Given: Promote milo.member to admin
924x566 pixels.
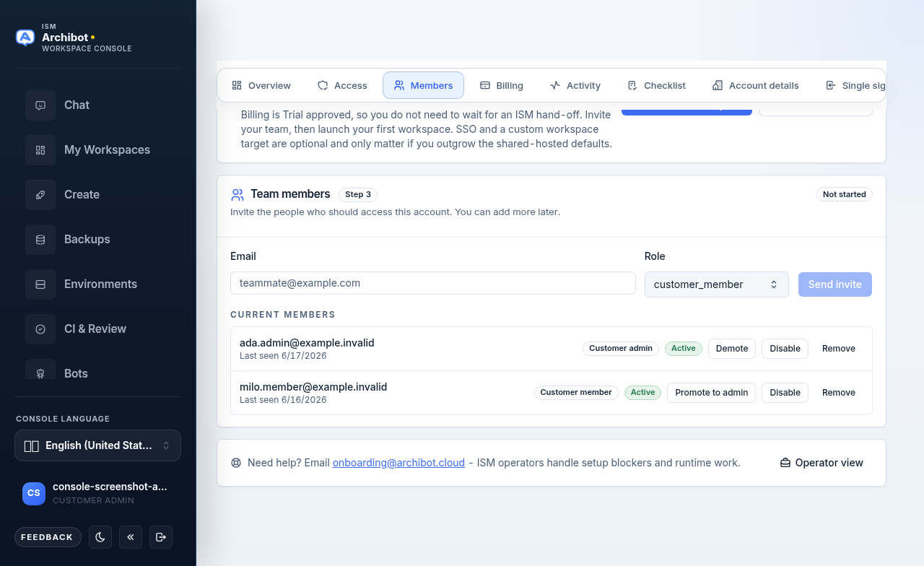Looking at the screenshot, I should coord(712,393).
